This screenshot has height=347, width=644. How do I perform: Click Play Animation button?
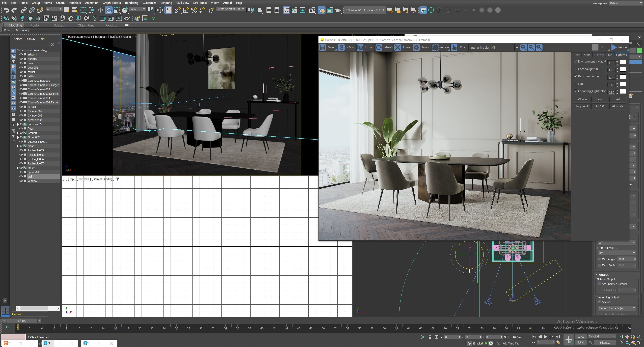click(546, 337)
